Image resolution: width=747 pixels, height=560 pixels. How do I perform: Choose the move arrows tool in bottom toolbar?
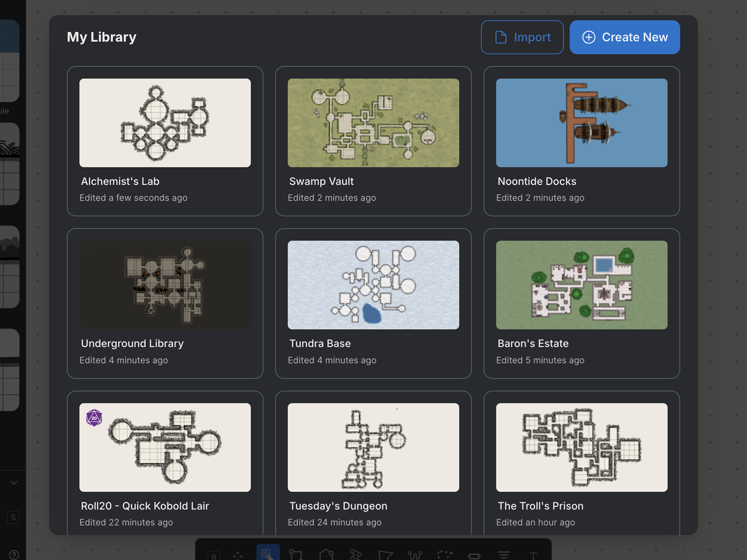point(238,555)
